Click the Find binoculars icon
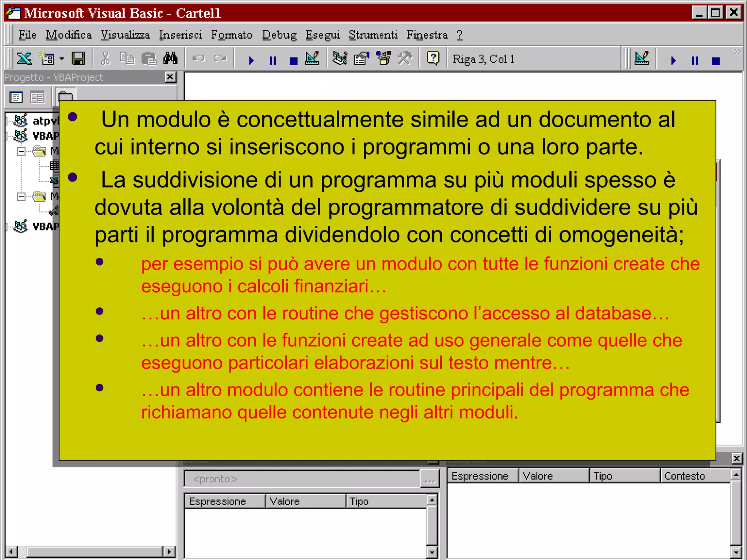Viewport: 747px width, 560px height. tap(170, 59)
